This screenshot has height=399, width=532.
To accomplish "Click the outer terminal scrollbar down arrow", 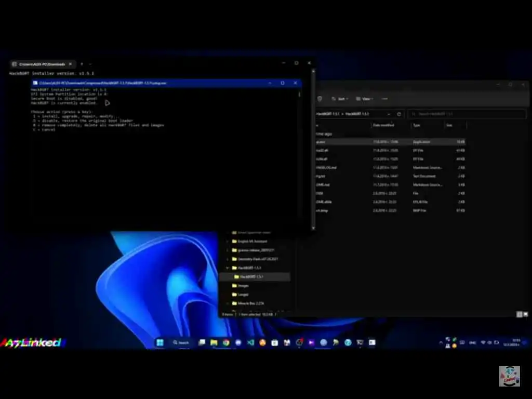I will (x=313, y=228).
